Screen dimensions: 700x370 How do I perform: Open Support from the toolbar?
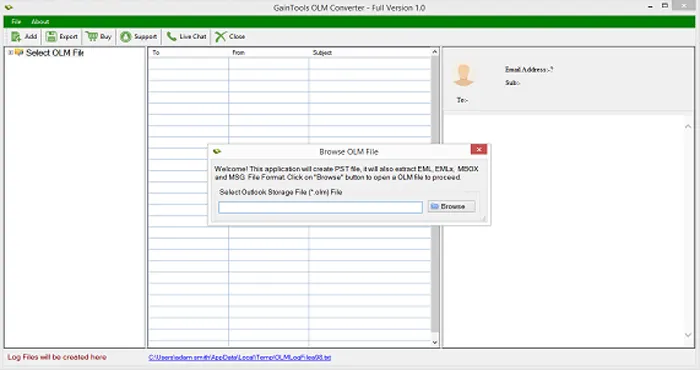tap(138, 37)
